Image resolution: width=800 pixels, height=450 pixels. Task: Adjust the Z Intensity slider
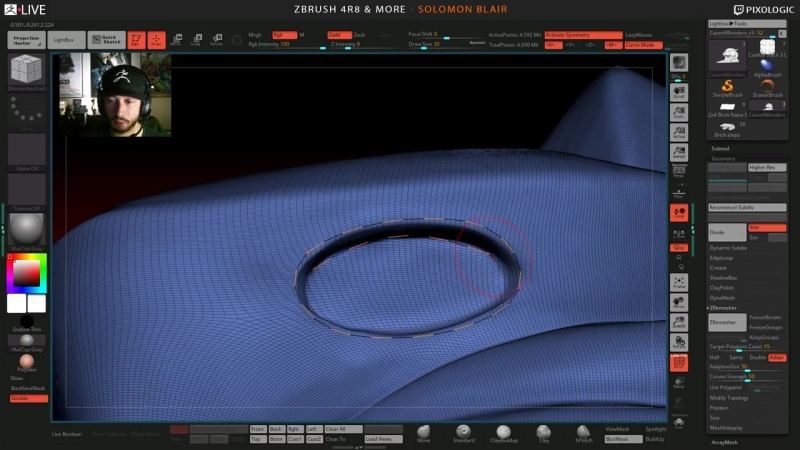coord(366,45)
